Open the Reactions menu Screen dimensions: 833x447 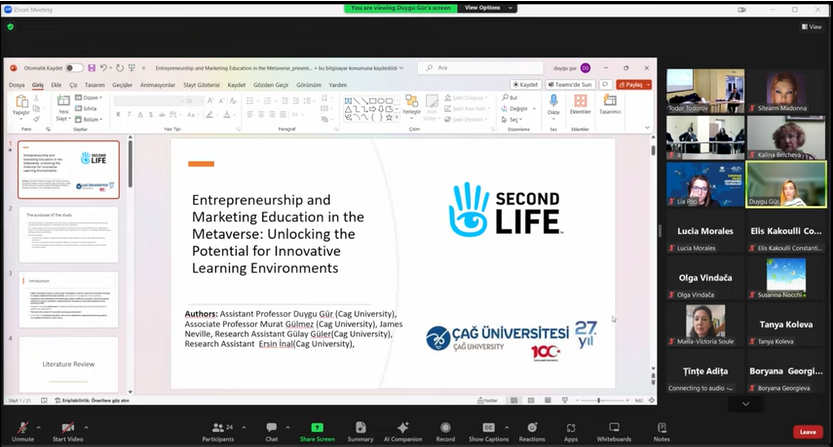[532, 431]
